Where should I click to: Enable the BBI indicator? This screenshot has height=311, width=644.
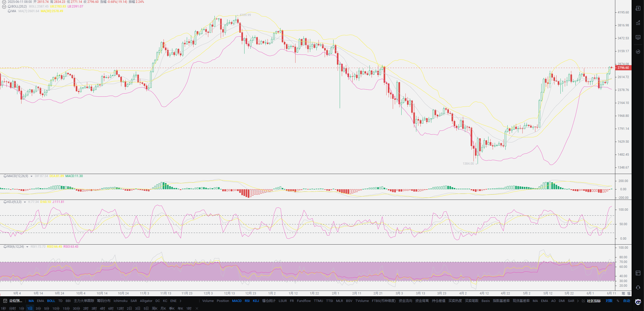click(68, 301)
